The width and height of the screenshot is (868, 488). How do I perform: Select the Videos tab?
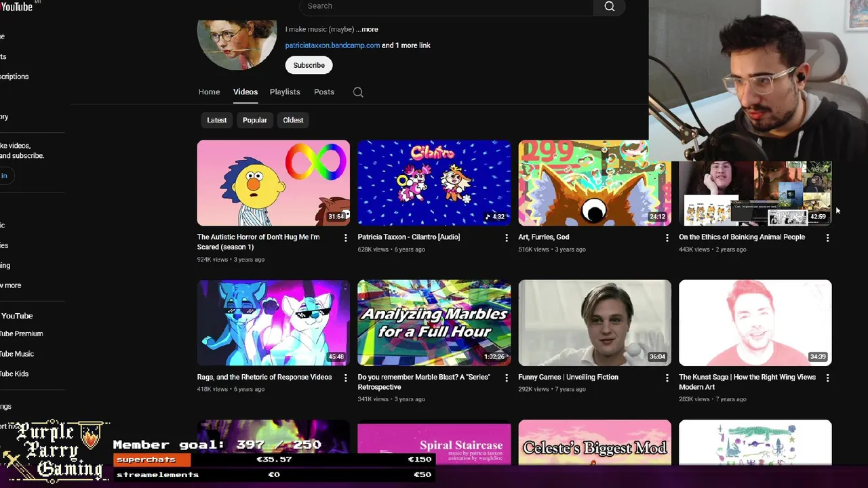click(245, 92)
